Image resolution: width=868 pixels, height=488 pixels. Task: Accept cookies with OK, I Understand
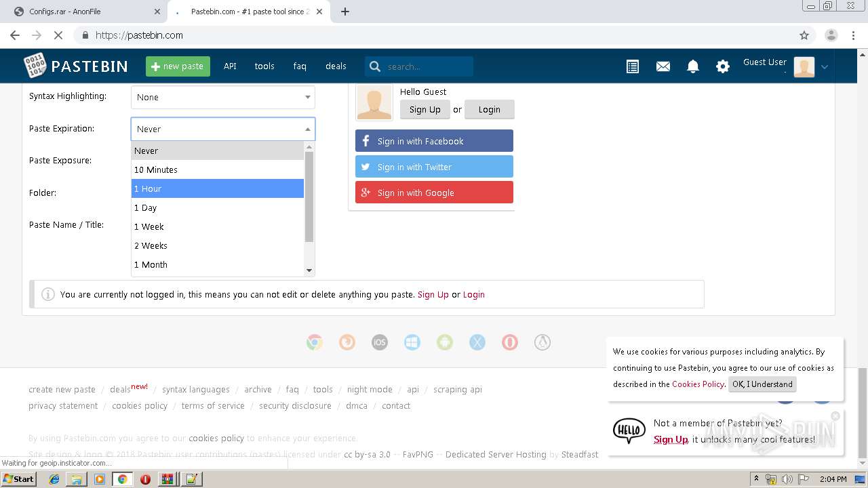762,384
